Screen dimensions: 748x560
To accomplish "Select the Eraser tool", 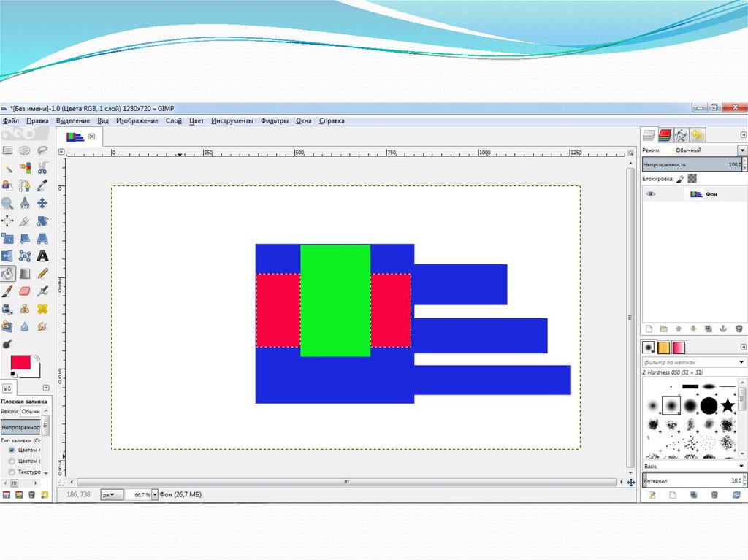I will (x=25, y=291).
